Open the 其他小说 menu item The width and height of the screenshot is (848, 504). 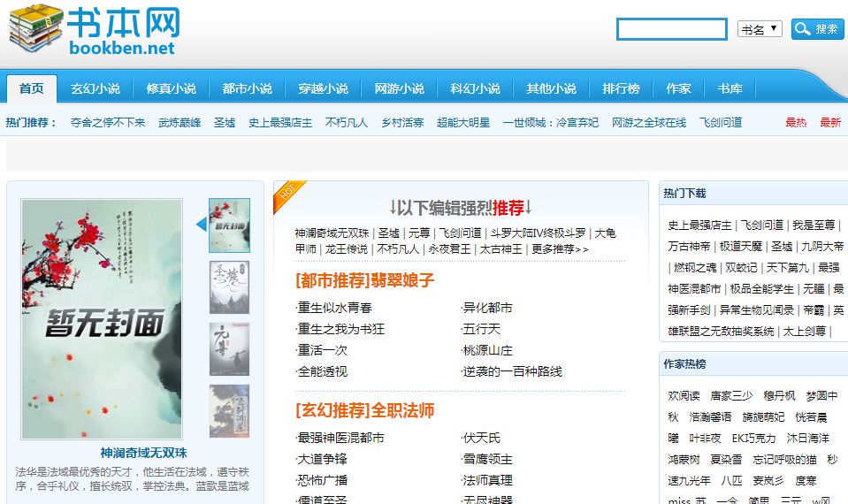tap(551, 88)
